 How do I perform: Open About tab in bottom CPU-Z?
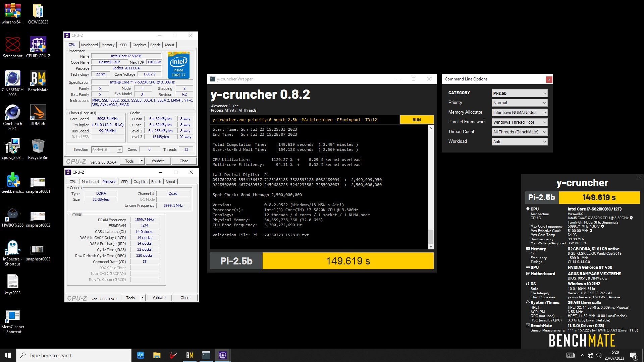(170, 181)
